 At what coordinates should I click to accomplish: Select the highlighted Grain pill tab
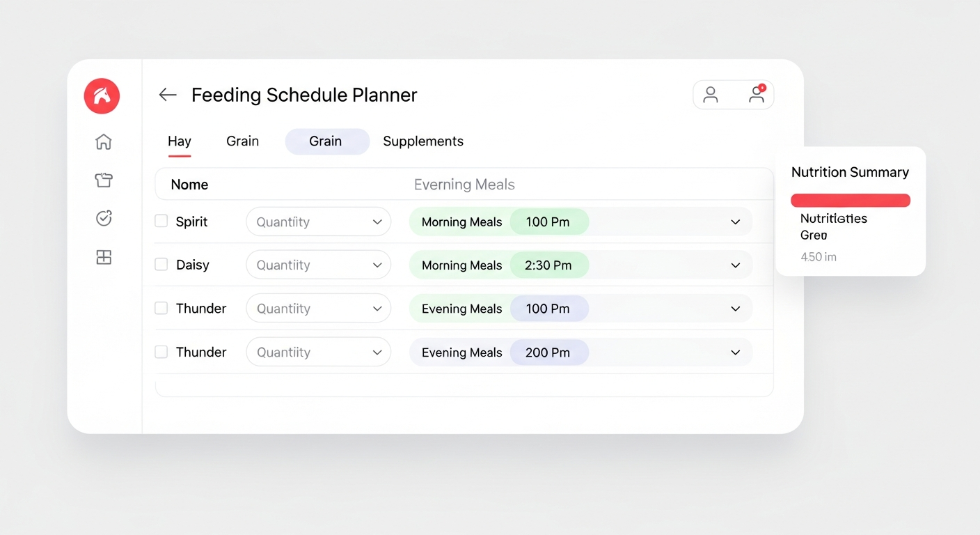pyautogui.click(x=327, y=141)
